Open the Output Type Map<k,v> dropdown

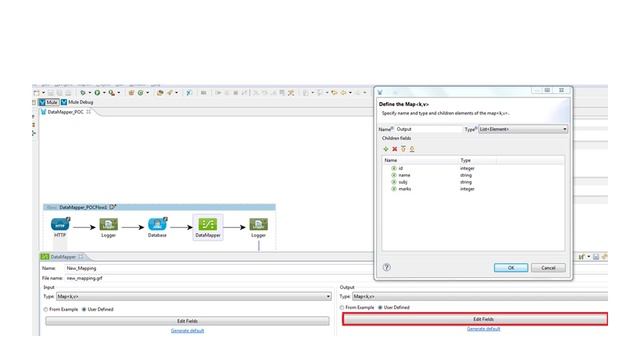480,296
